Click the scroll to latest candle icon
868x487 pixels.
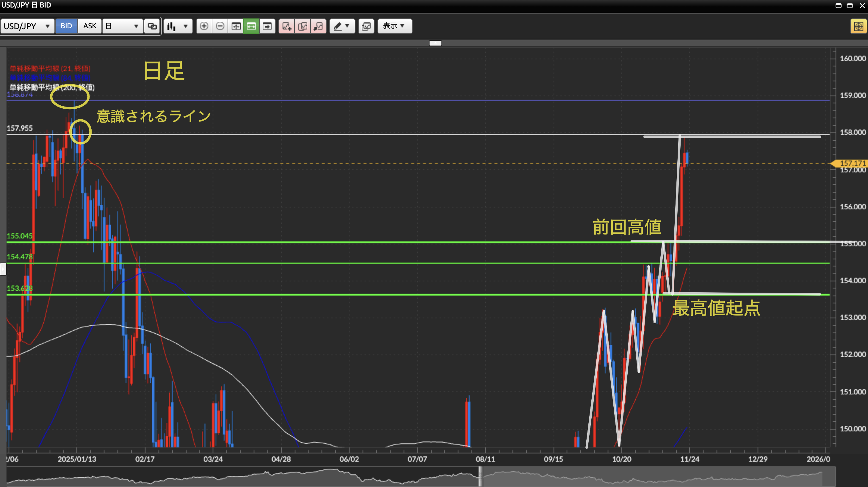267,26
